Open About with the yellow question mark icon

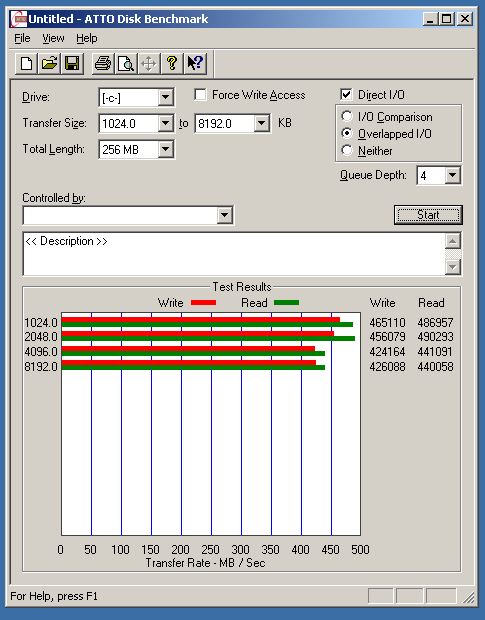(172, 63)
